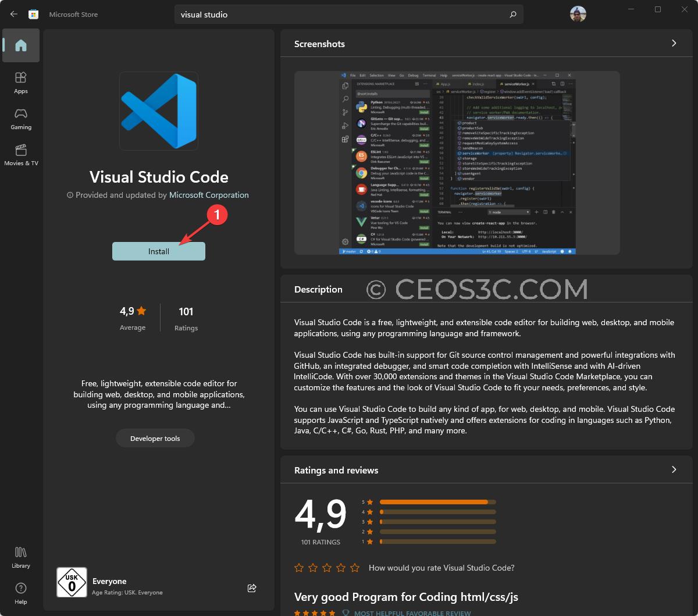Click 'How would you rate Visual Studio Code?' text
The width and height of the screenshot is (698, 616).
(441, 568)
